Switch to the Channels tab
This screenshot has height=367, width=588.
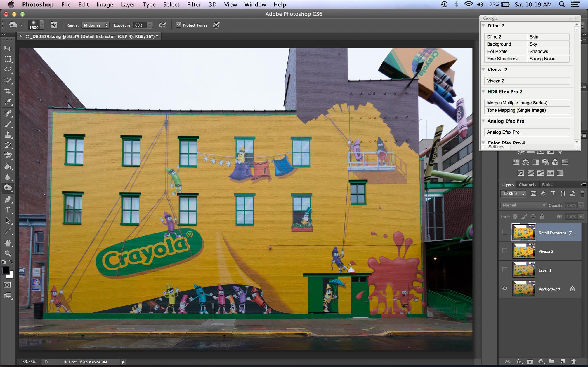click(527, 184)
